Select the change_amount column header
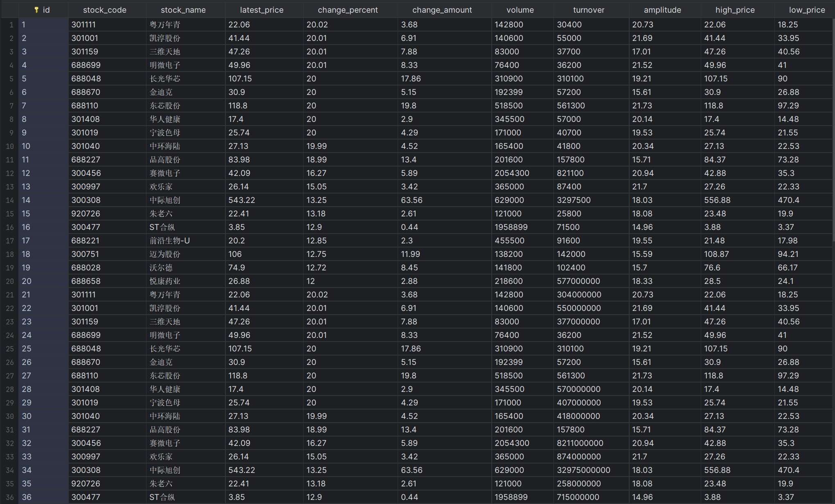 [442, 10]
